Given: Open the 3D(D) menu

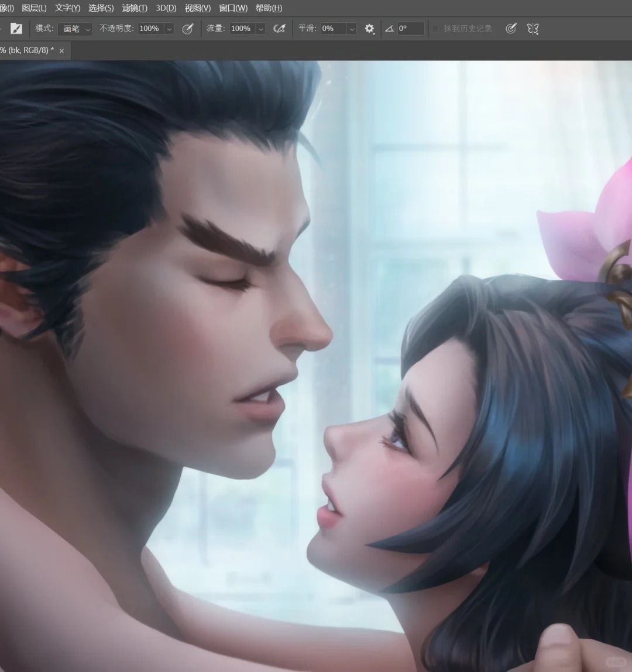Looking at the screenshot, I should pos(166,8).
